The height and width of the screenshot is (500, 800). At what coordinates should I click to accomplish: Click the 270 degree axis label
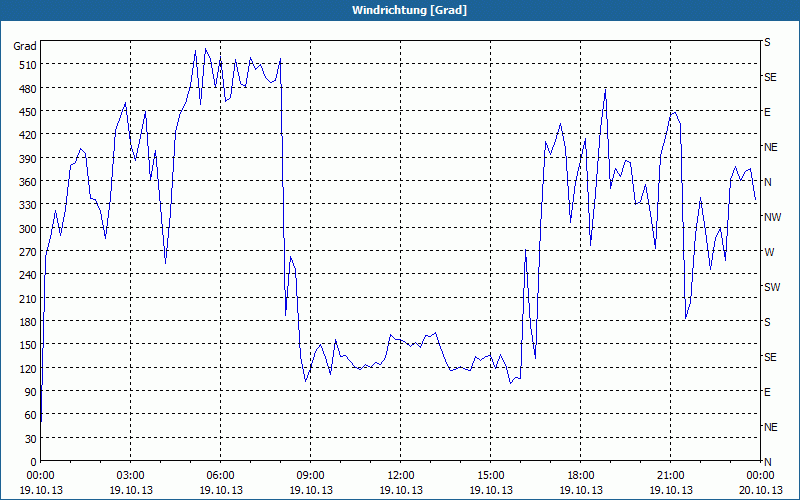click(28, 252)
